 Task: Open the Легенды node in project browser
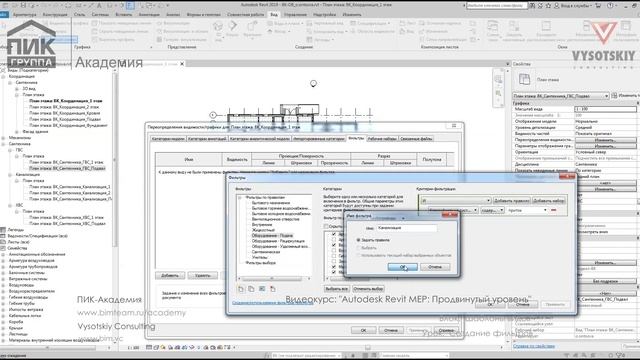(x=16, y=230)
